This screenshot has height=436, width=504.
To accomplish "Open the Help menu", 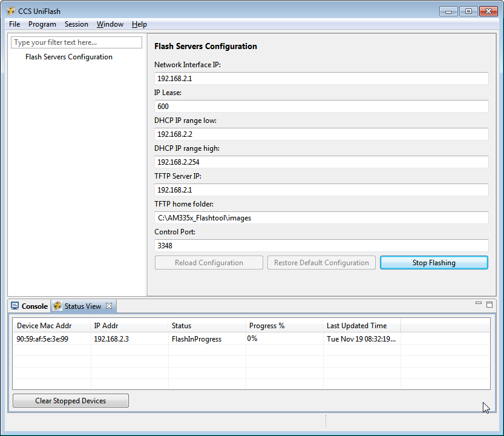I will [139, 24].
